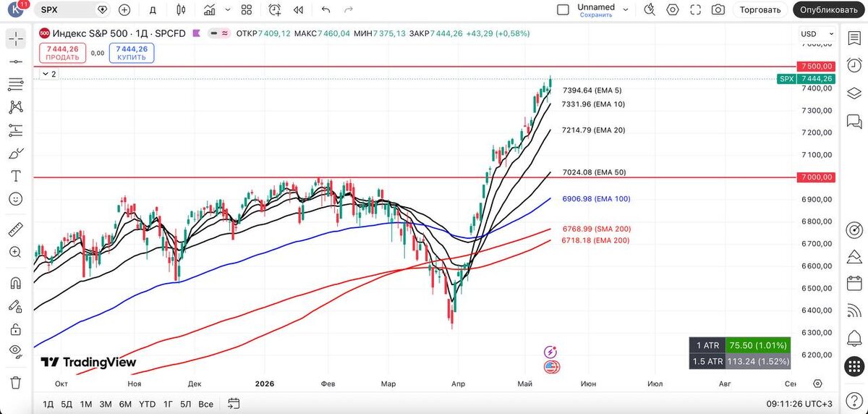Click the SPX symbol search field
The width and height of the screenshot is (868, 414).
coord(67,9)
